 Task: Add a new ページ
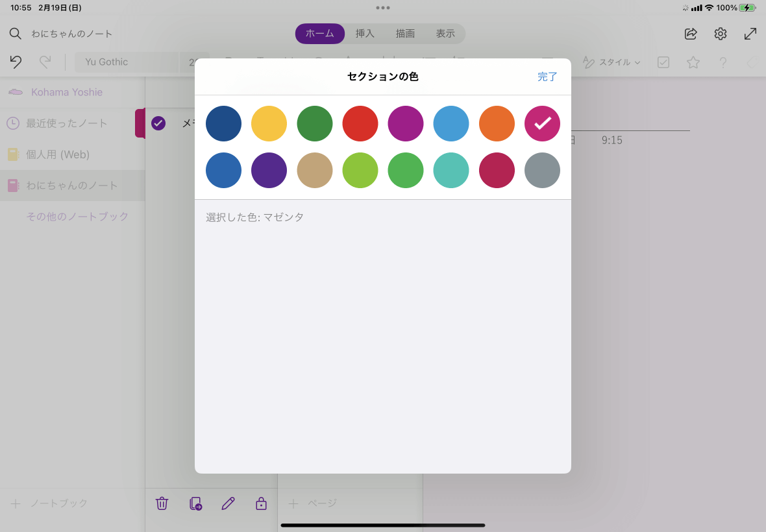pos(313,503)
